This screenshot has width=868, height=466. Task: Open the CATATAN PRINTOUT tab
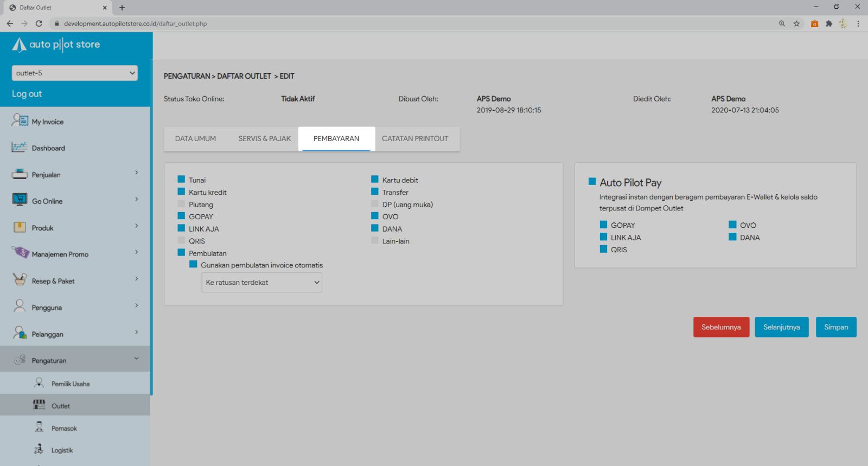pyautogui.click(x=414, y=138)
